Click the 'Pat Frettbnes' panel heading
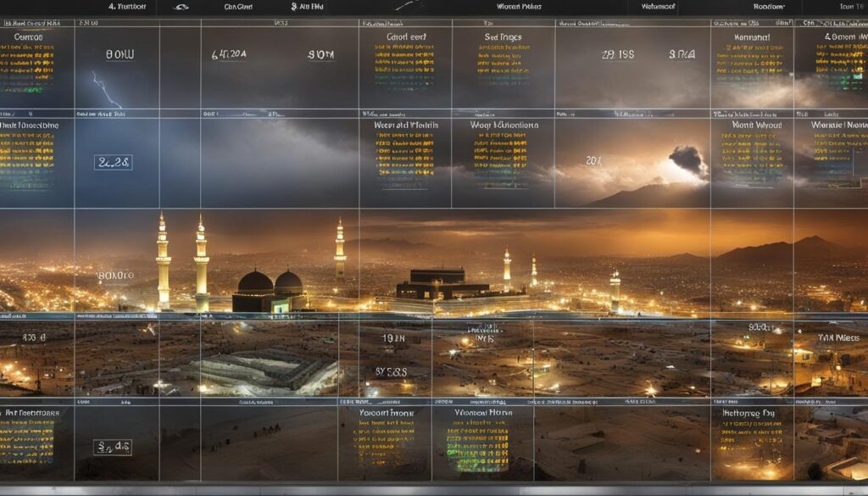Image resolution: width=868 pixels, height=496 pixels. click(x=31, y=413)
